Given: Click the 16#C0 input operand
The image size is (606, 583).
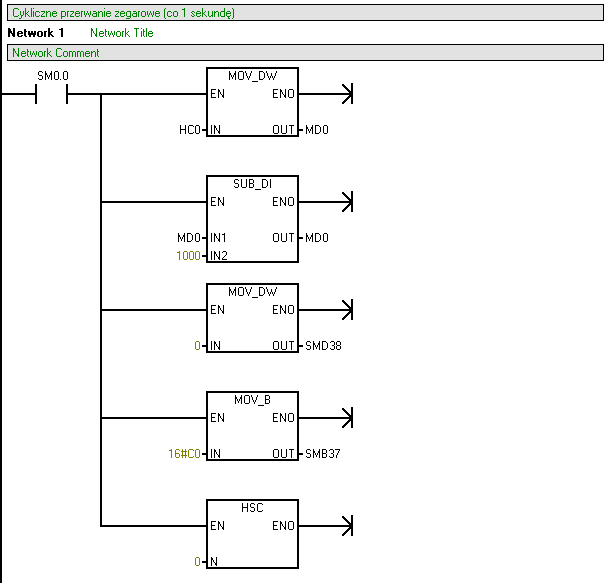Looking at the screenshot, I should click(184, 454).
